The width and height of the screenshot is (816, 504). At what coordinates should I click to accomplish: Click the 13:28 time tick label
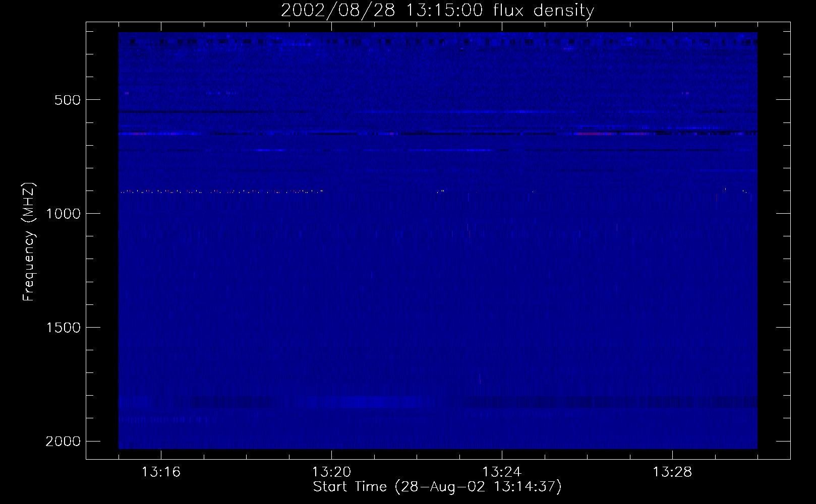(672, 472)
